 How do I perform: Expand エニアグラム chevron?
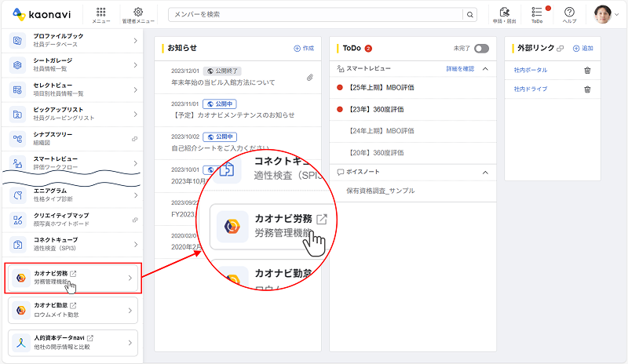pos(135,195)
